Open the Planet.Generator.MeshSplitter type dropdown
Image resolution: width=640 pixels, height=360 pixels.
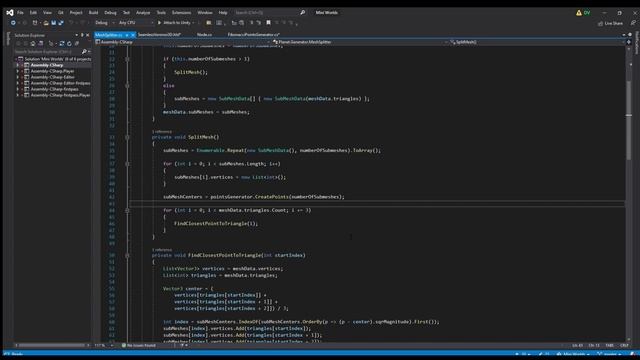360,42
